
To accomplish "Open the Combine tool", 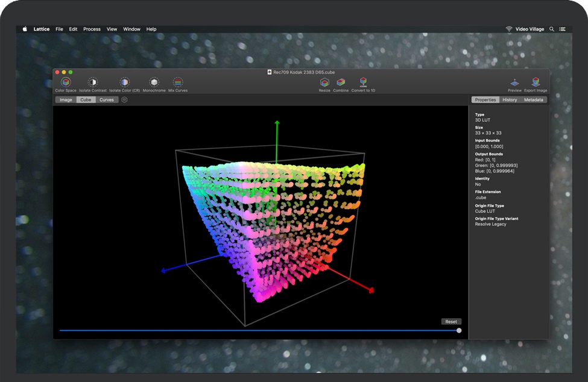I will (341, 83).
